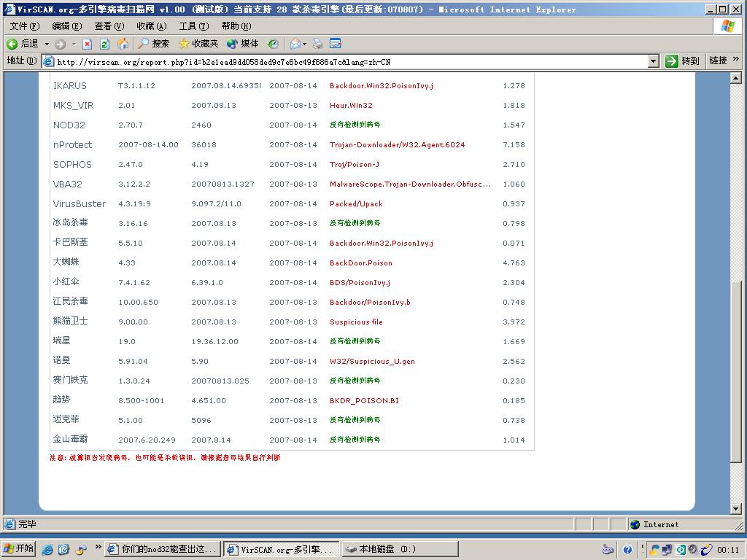The image size is (747, 560).
Task: Open the Tools (工具) menu
Action: 194,26
